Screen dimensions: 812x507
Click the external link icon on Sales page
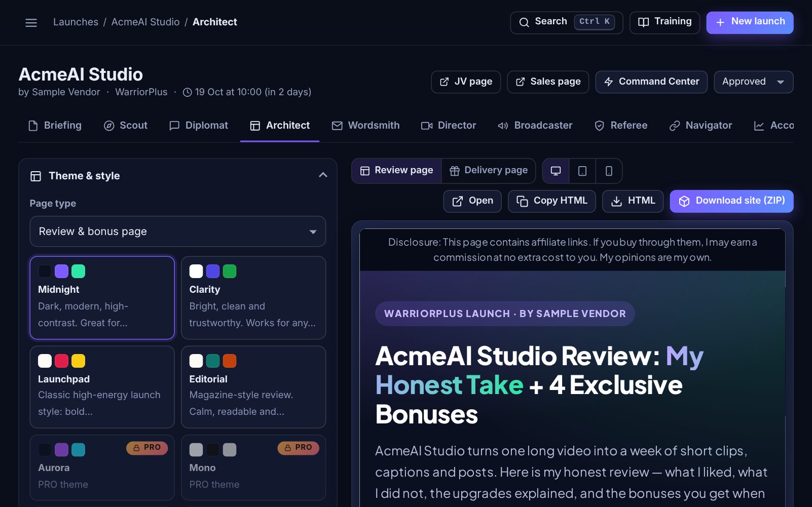coord(520,82)
